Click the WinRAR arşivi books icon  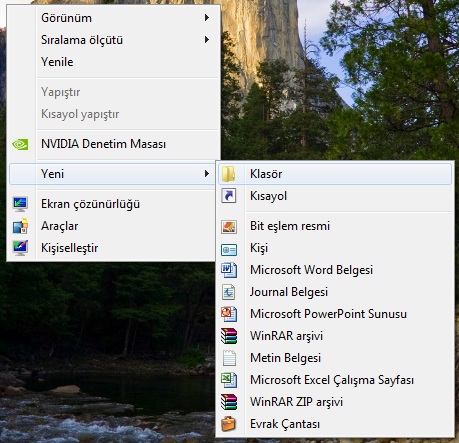(x=229, y=336)
